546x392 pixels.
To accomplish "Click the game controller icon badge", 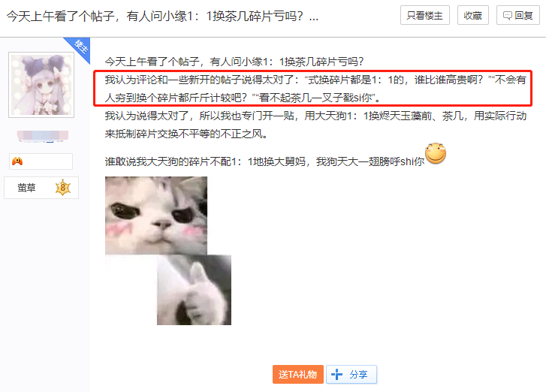I will [x=17, y=161].
